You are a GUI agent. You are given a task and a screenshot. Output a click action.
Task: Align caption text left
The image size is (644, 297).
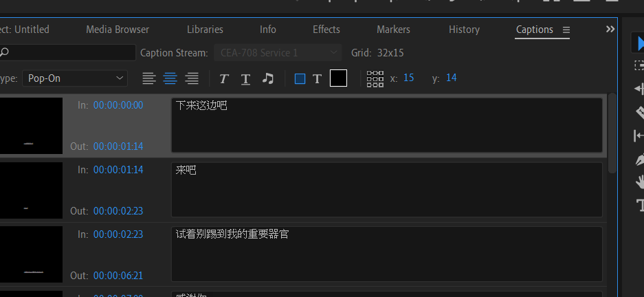(149, 78)
